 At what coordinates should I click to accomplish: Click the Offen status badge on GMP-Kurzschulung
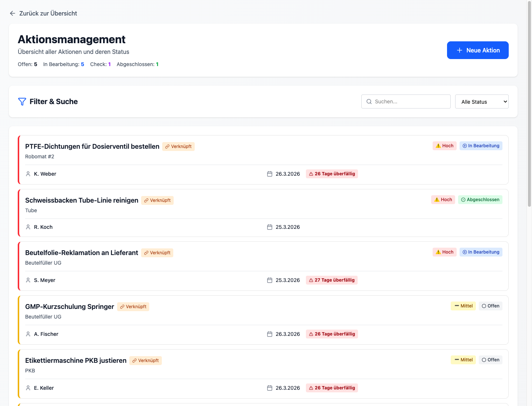[490, 306]
